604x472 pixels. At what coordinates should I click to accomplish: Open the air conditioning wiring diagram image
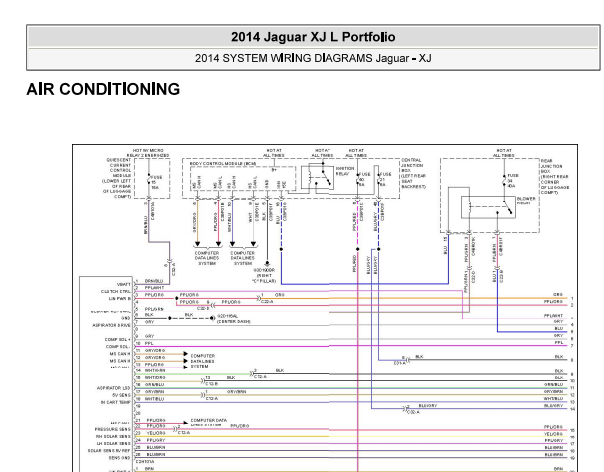point(325,308)
